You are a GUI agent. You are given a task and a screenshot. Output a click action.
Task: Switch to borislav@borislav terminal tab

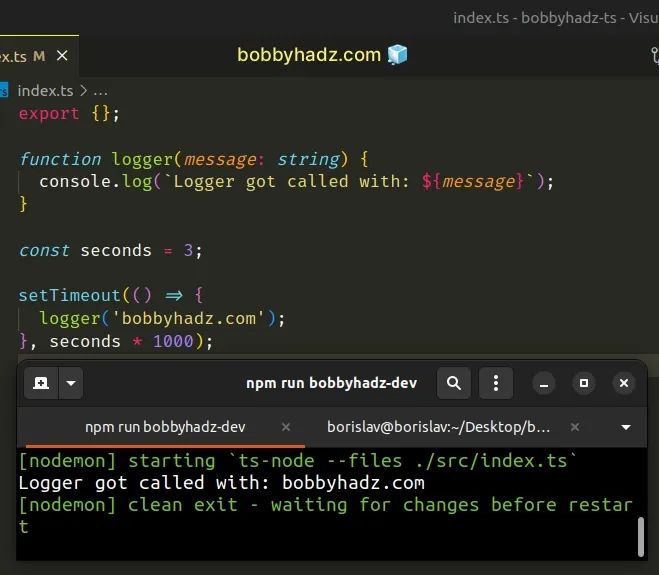pos(438,427)
